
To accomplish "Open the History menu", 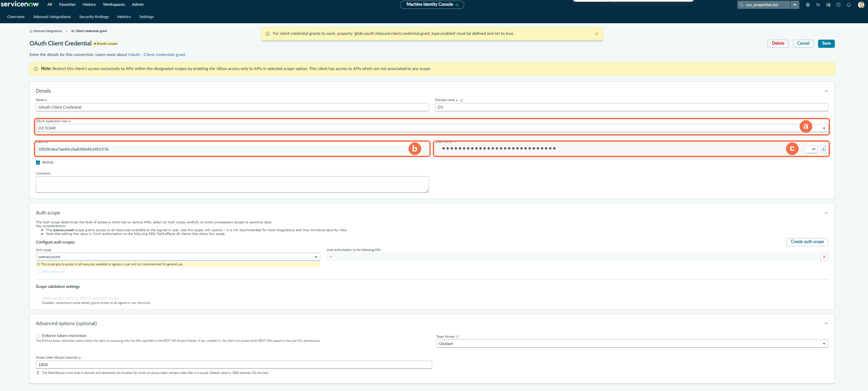I will tap(89, 4).
